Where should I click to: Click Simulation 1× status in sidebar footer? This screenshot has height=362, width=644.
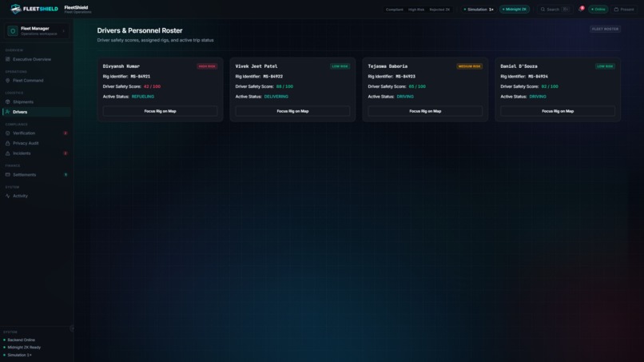point(18,355)
